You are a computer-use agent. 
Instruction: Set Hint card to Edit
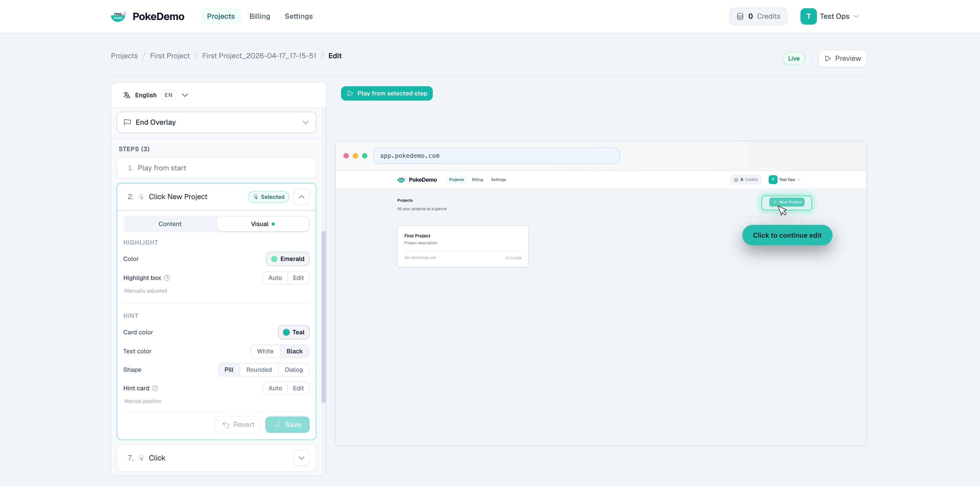click(x=298, y=388)
